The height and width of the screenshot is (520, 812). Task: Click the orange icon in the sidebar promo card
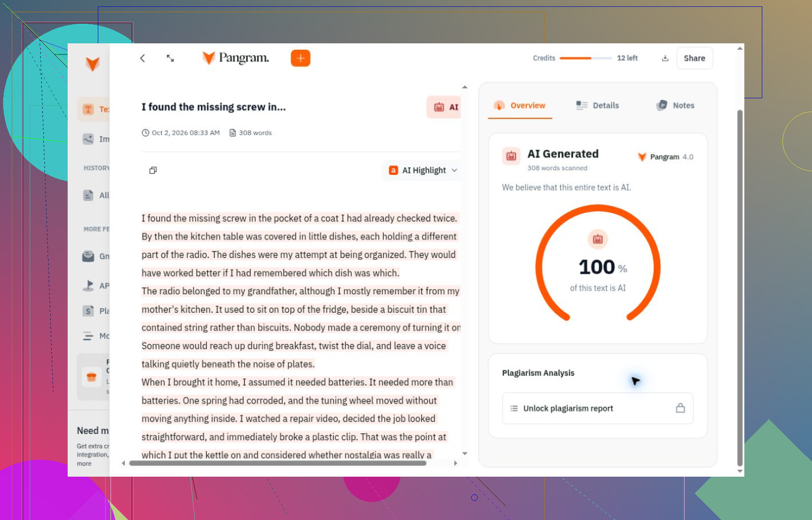91,377
